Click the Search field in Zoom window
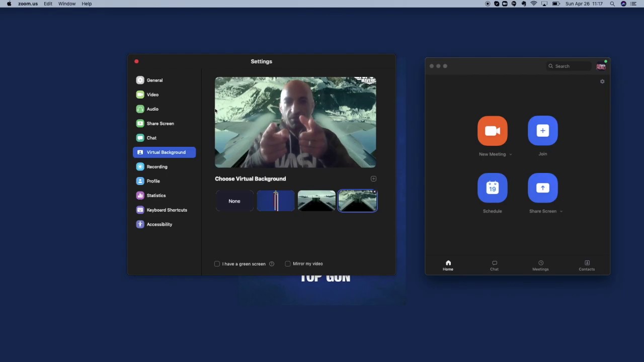644x362 pixels. (x=570, y=66)
